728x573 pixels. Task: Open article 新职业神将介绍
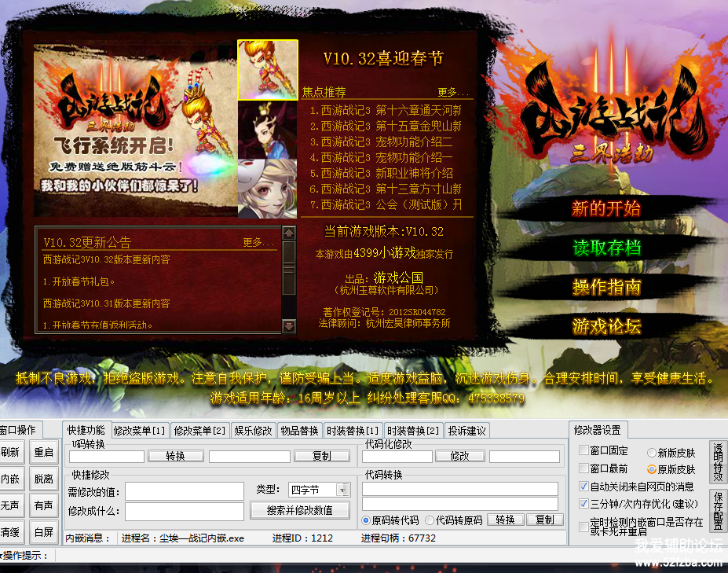pyautogui.click(x=381, y=174)
